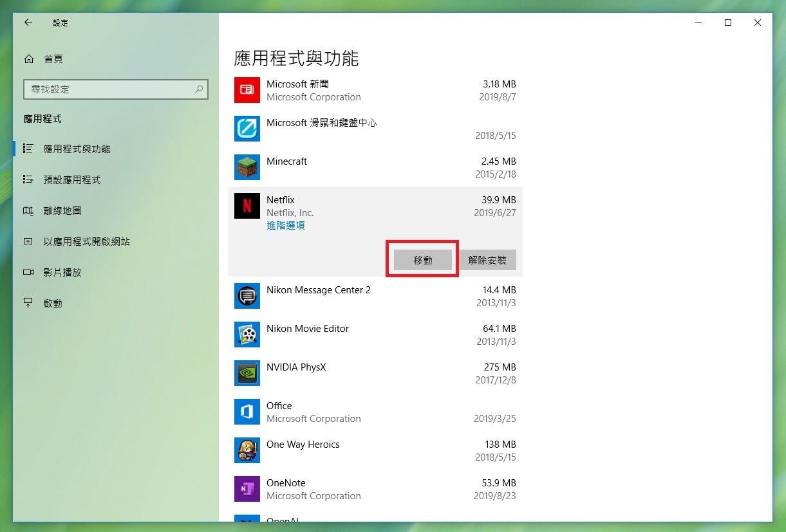Focus the 尋找設定 search field
The height and width of the screenshot is (532, 786).
[116, 89]
